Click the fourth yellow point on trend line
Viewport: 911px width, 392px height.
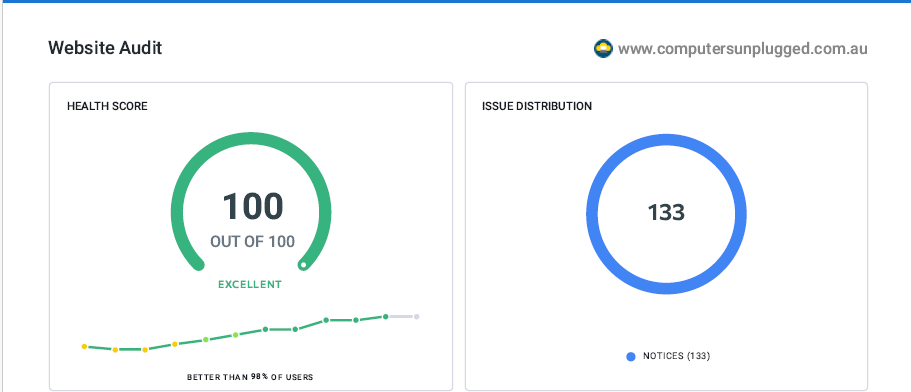175,344
